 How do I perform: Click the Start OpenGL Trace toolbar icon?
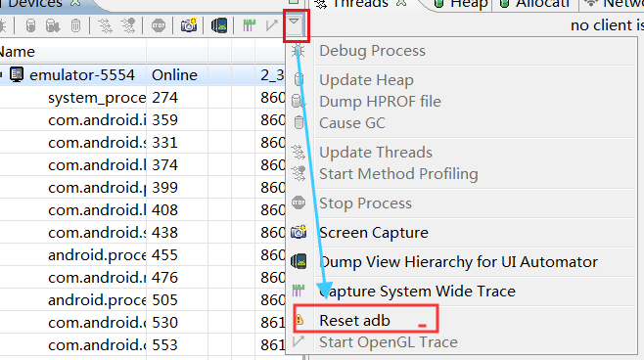(x=271, y=25)
